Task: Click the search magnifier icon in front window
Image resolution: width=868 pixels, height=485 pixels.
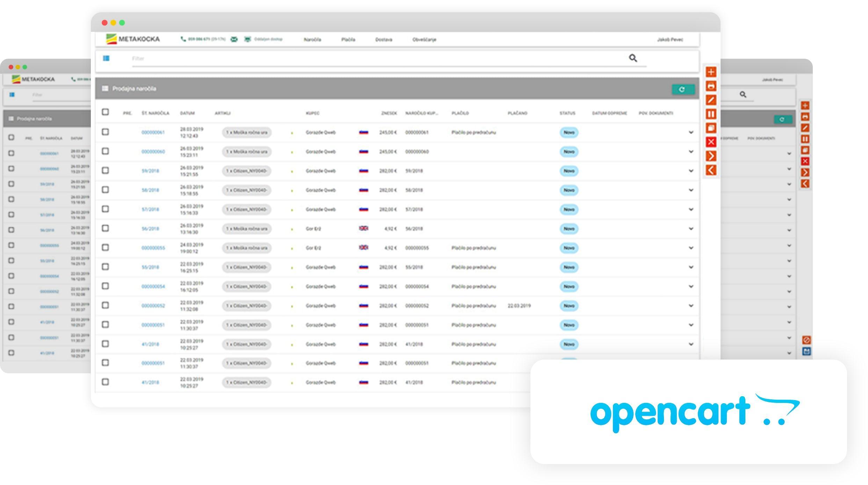Action: point(633,58)
